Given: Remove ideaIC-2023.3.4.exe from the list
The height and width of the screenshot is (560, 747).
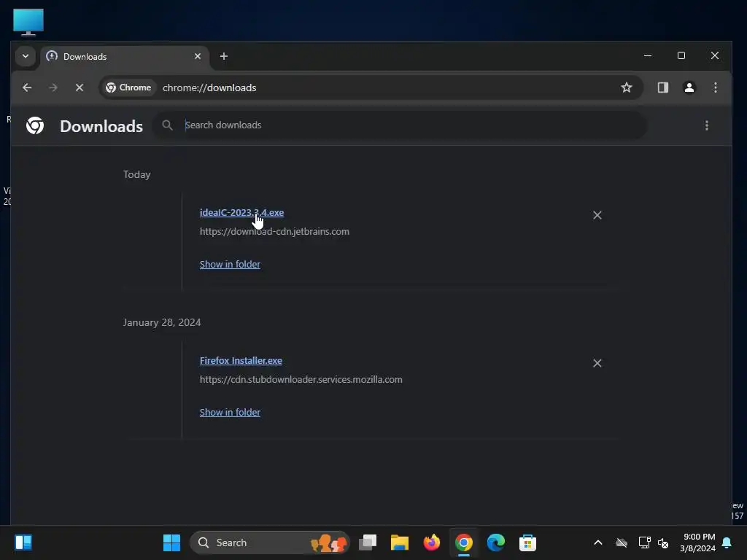Looking at the screenshot, I should pyautogui.click(x=597, y=215).
